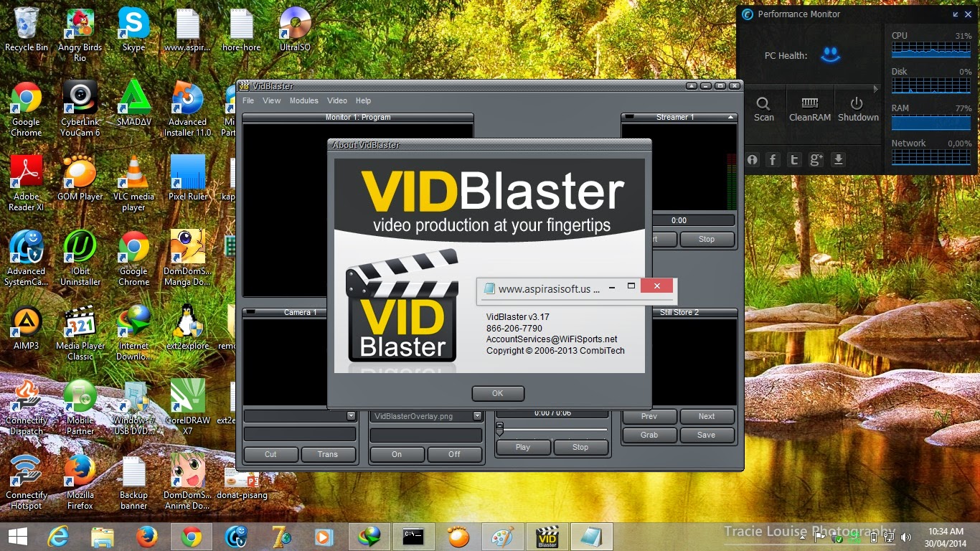
Task: Select the Media Player Classic icon
Action: [x=80, y=333]
